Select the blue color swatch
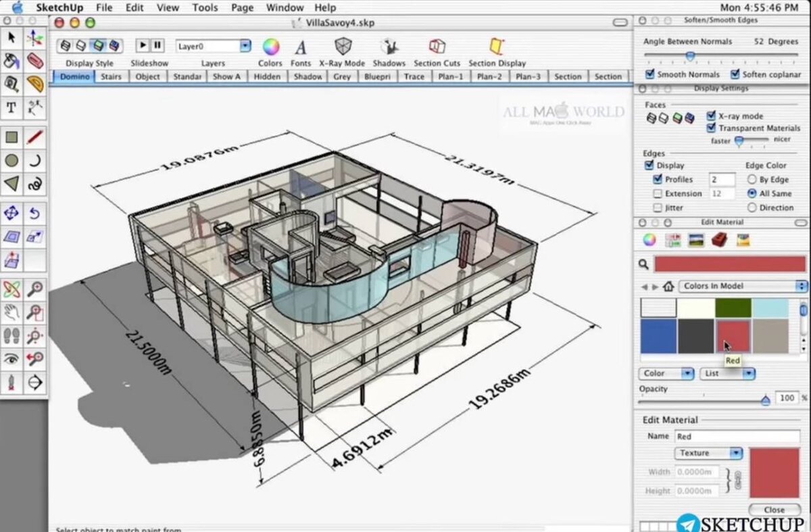This screenshot has width=811, height=532. click(x=658, y=336)
